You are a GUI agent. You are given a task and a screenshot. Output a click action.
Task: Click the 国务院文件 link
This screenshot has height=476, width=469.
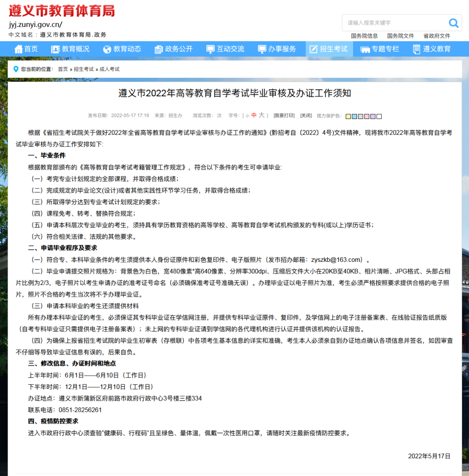pos(400,36)
